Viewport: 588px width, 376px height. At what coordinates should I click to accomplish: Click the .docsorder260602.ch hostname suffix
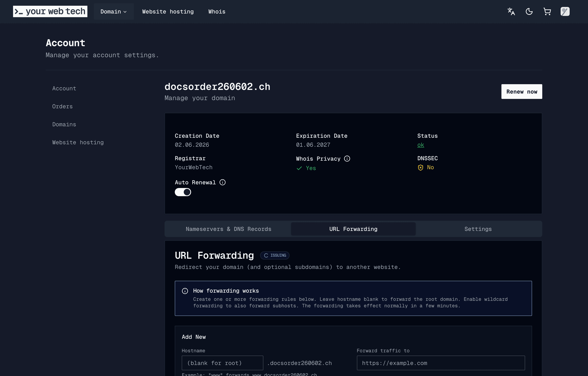[x=299, y=363]
